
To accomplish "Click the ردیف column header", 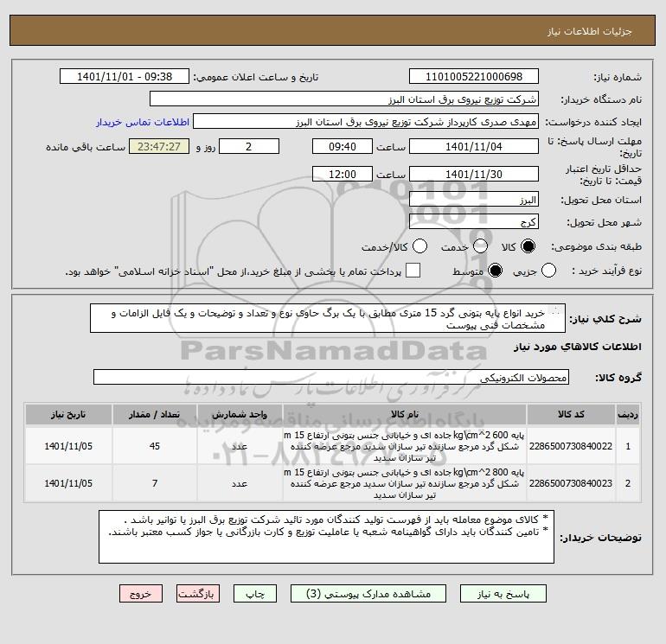I will [628, 414].
